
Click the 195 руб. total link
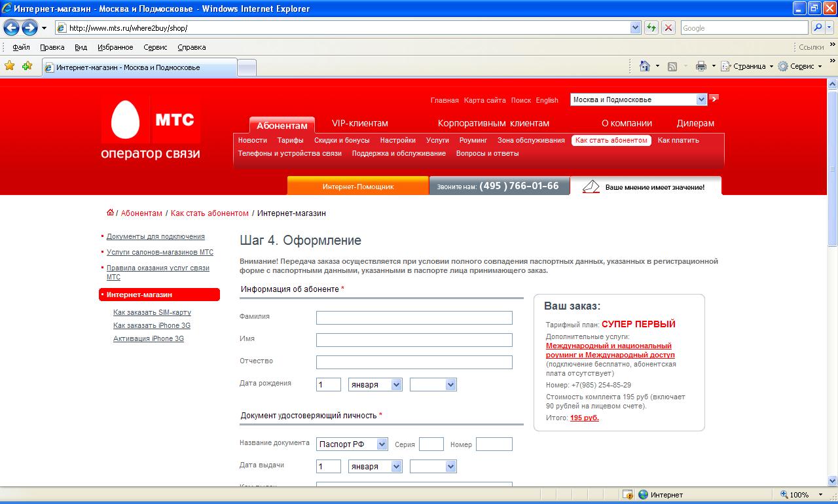584,418
